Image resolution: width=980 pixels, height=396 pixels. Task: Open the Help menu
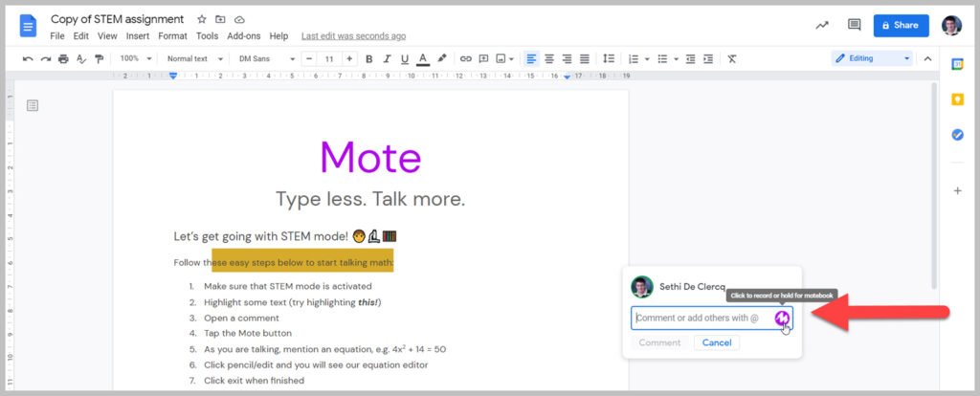(278, 36)
